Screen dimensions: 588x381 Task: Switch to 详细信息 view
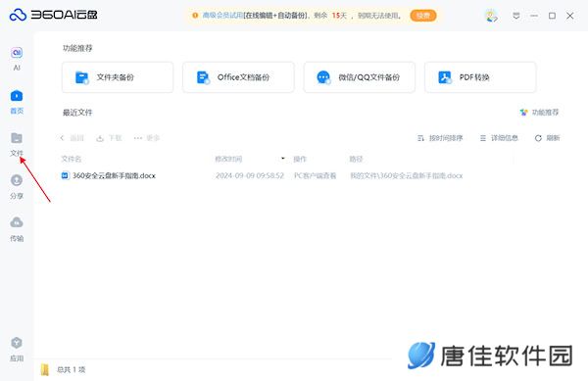pos(499,138)
